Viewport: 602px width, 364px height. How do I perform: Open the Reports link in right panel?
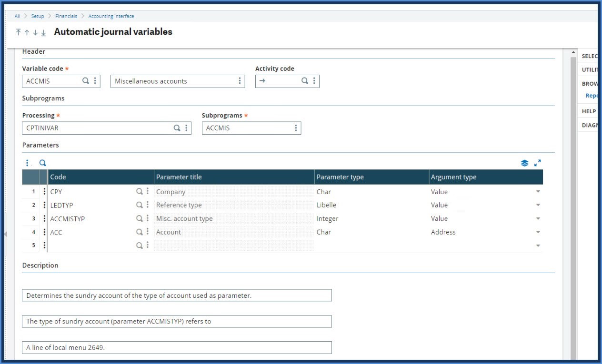click(591, 95)
